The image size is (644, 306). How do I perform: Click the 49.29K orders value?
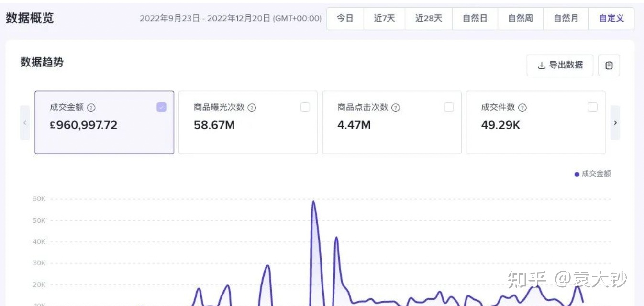point(500,125)
